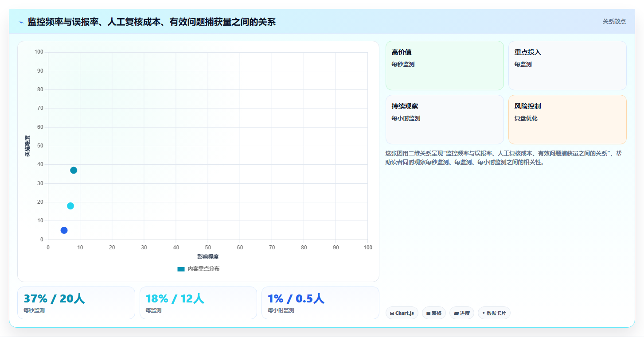This screenshot has height=337, width=644.
Task: Open the 重点投入 quadrant card
Action: click(567, 66)
